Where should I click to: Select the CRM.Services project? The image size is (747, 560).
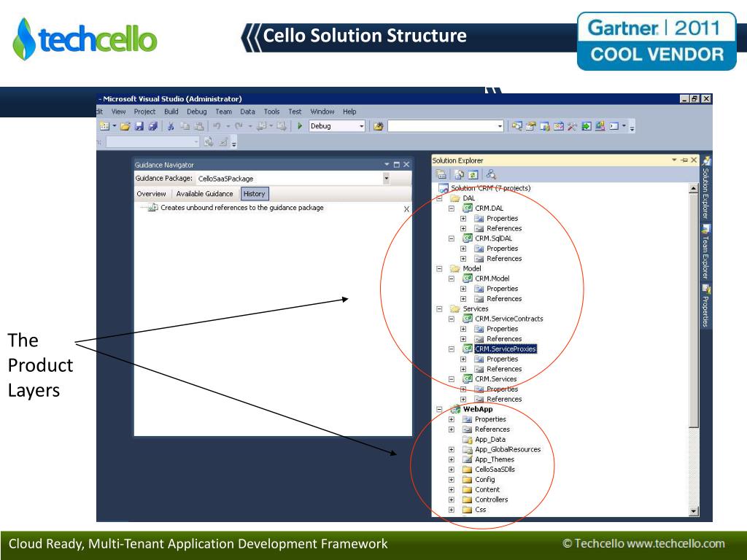tap(495, 378)
